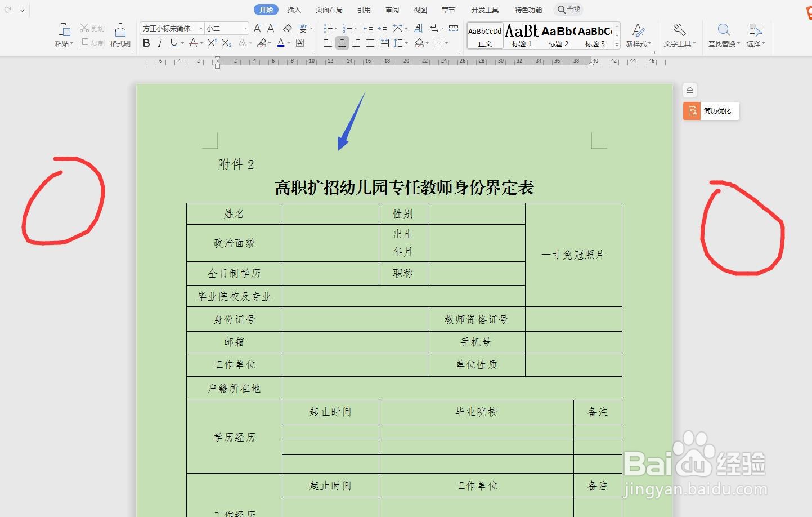Expand the highlight color dropdown arrow
812x517 pixels.
[270, 43]
